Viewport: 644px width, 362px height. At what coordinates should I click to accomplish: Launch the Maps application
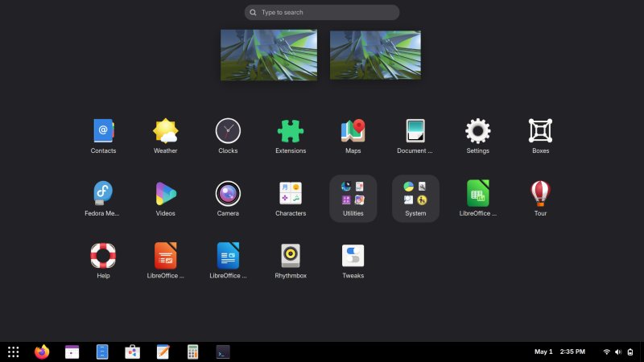tap(353, 130)
